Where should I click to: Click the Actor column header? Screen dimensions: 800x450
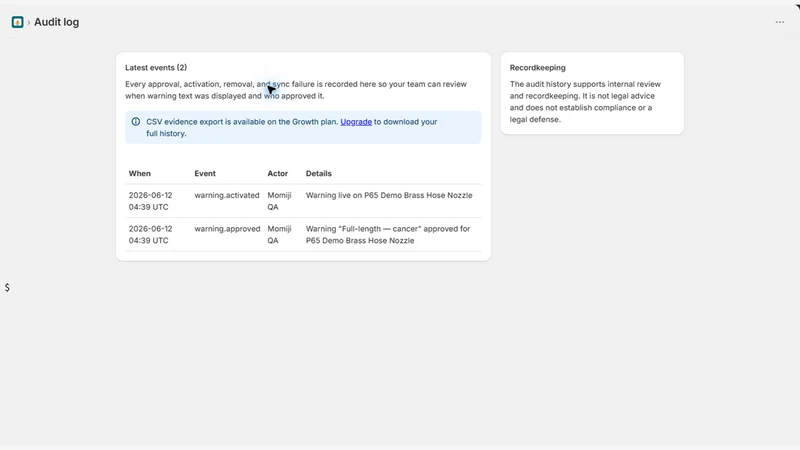tap(278, 173)
